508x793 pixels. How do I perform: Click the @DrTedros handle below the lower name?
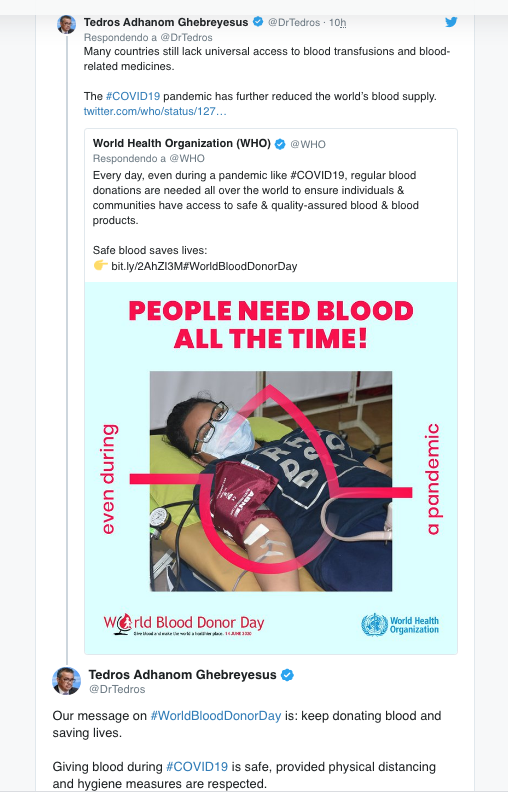tap(117, 689)
